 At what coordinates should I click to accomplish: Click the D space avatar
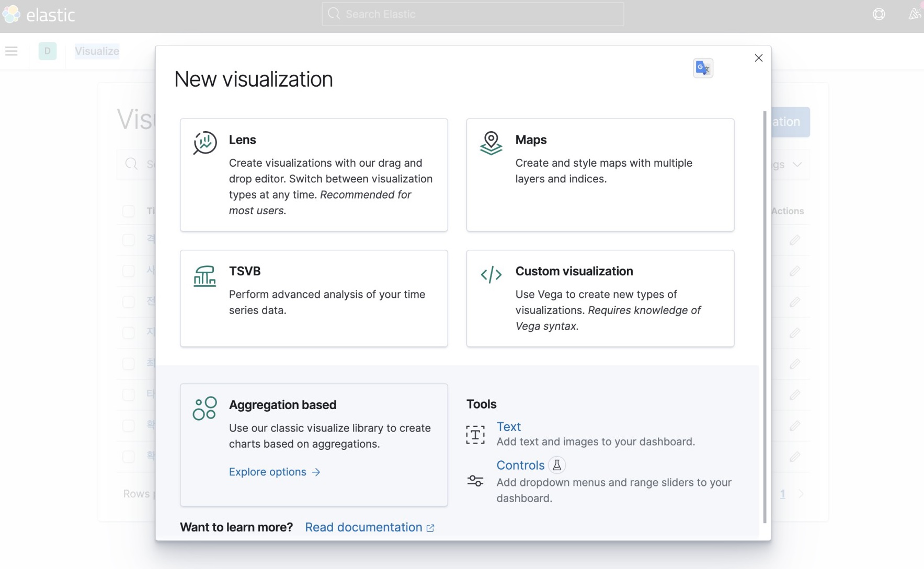(x=48, y=51)
